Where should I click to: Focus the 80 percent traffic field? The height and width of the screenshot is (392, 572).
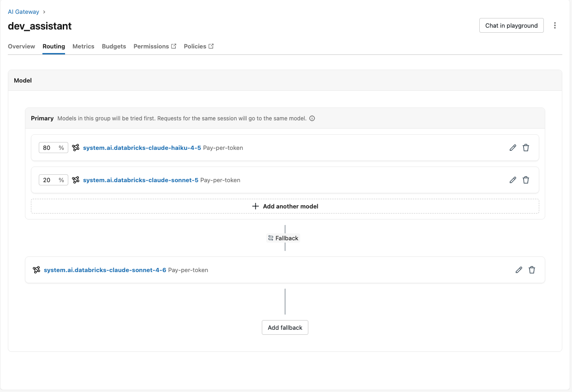tap(54, 148)
